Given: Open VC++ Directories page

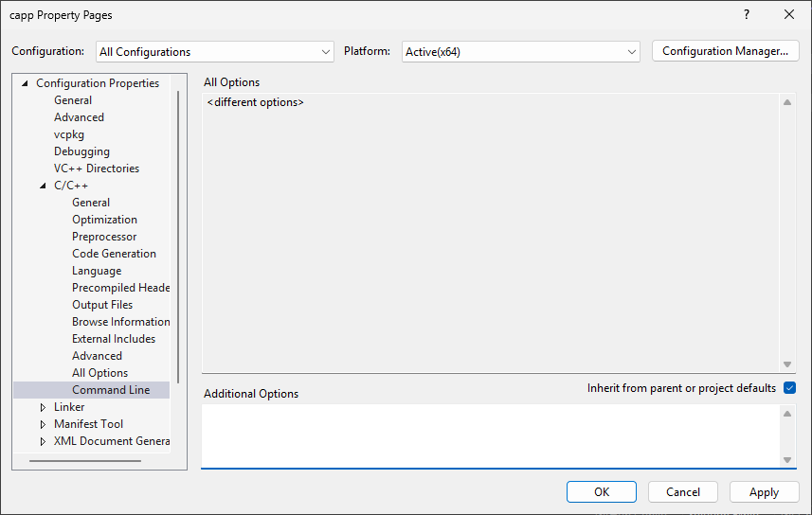Looking at the screenshot, I should pyautogui.click(x=97, y=169).
